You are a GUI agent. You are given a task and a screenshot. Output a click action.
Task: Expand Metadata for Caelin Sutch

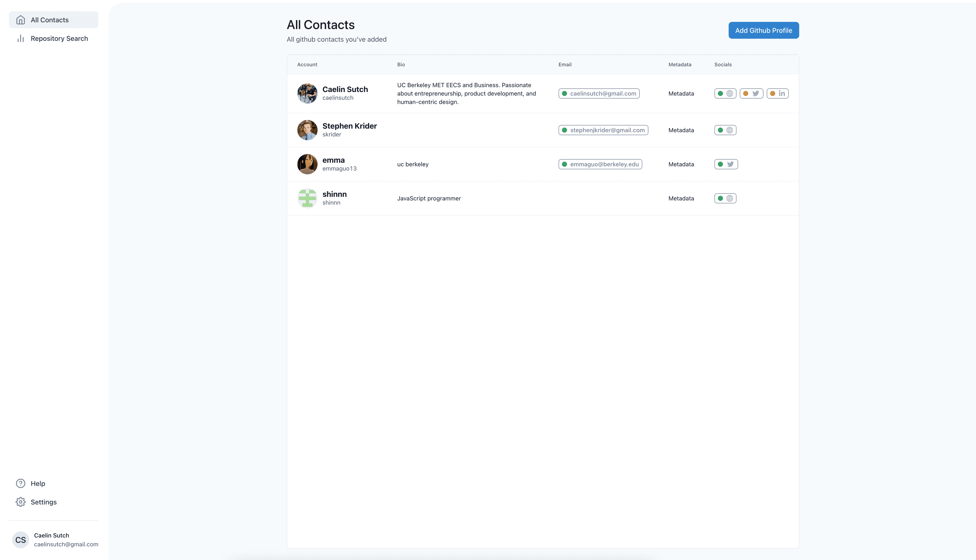(x=681, y=93)
